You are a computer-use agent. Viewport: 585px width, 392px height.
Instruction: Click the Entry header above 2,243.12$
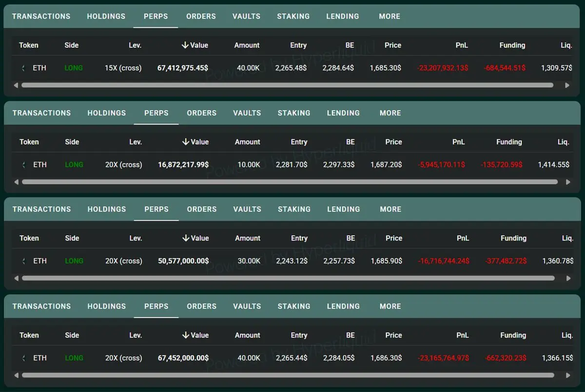(299, 238)
